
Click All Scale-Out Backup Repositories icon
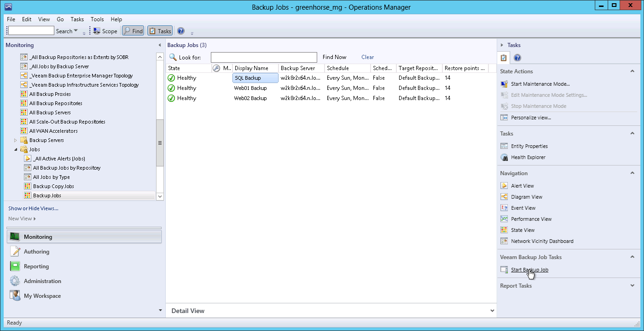24,122
